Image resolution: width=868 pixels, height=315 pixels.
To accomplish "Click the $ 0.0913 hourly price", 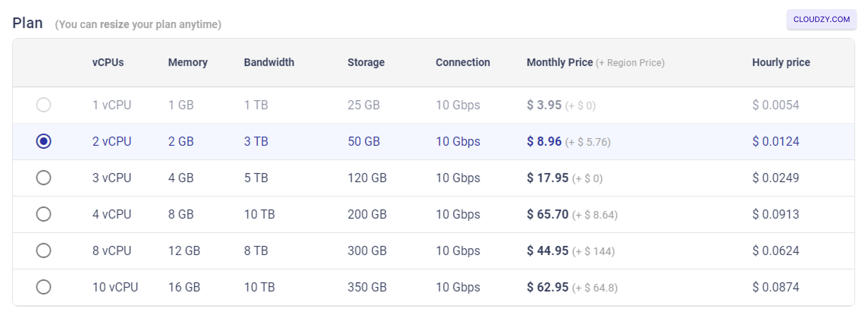I will pyautogui.click(x=776, y=214).
